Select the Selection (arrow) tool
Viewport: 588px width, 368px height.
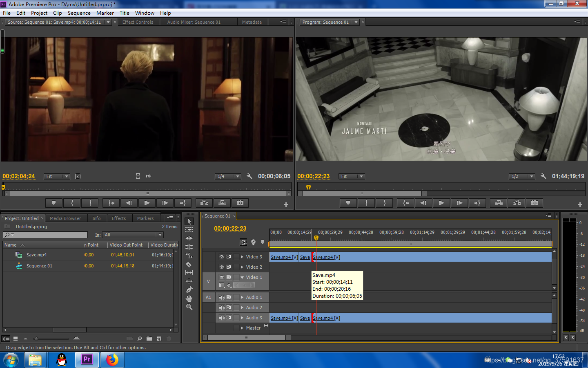click(189, 221)
